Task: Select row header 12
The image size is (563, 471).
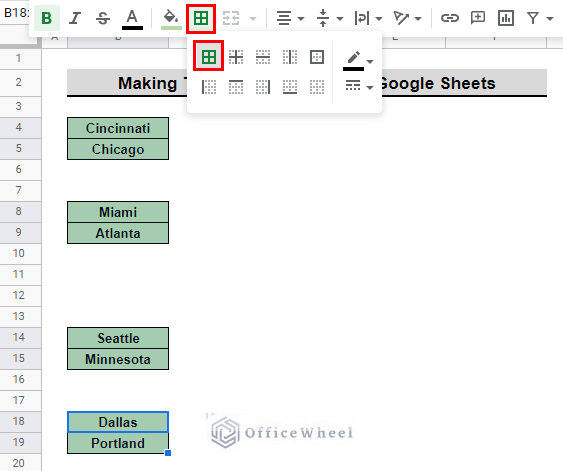Action: click(x=20, y=295)
